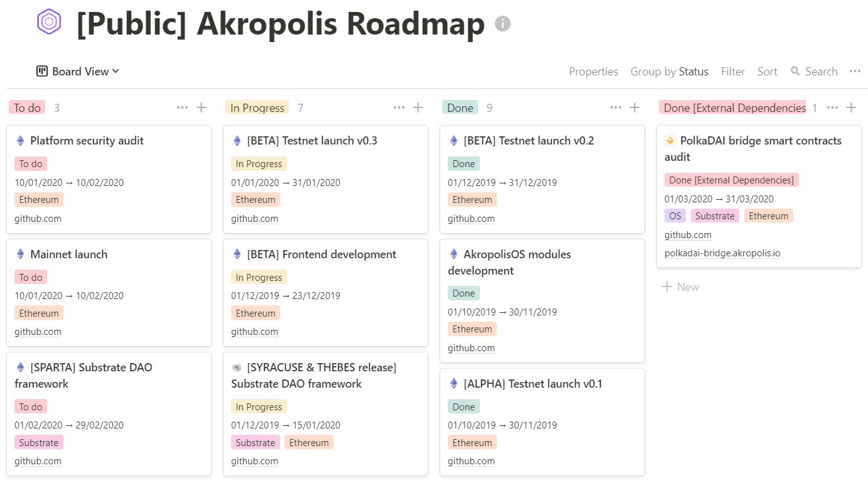
Task: Click Ethereum icon on SPARTA card
Action: pyautogui.click(x=20, y=368)
